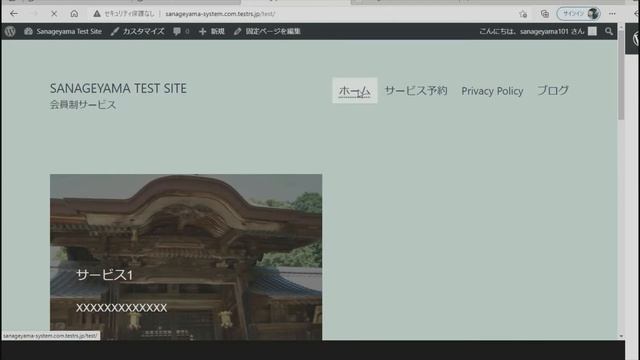Viewport: 640px width, 360px height.
Task: Click the shrine cover image
Action: point(186,257)
